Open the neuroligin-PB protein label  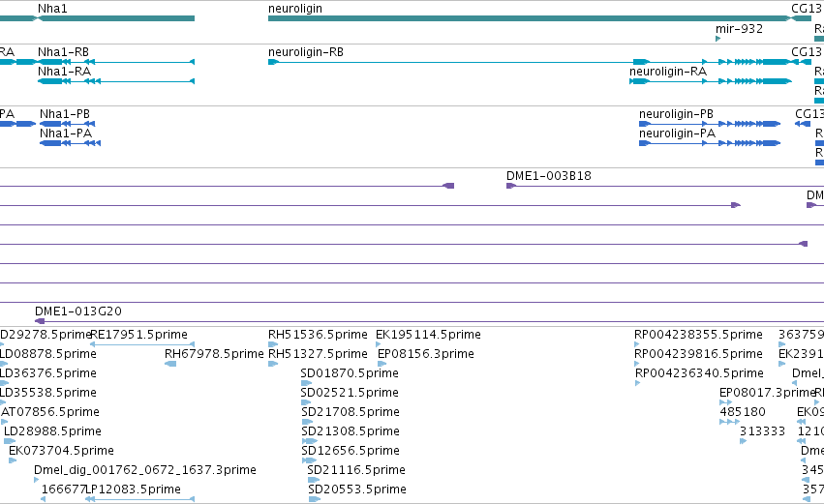676,114
